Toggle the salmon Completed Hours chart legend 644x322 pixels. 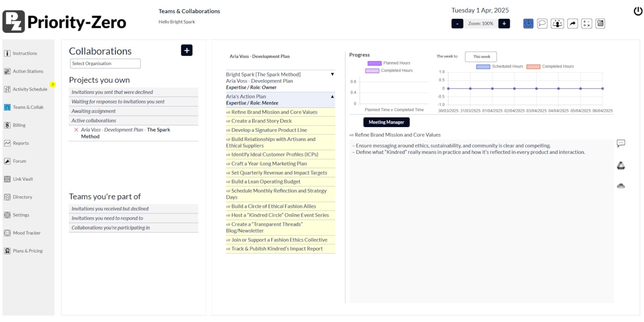pyautogui.click(x=533, y=66)
